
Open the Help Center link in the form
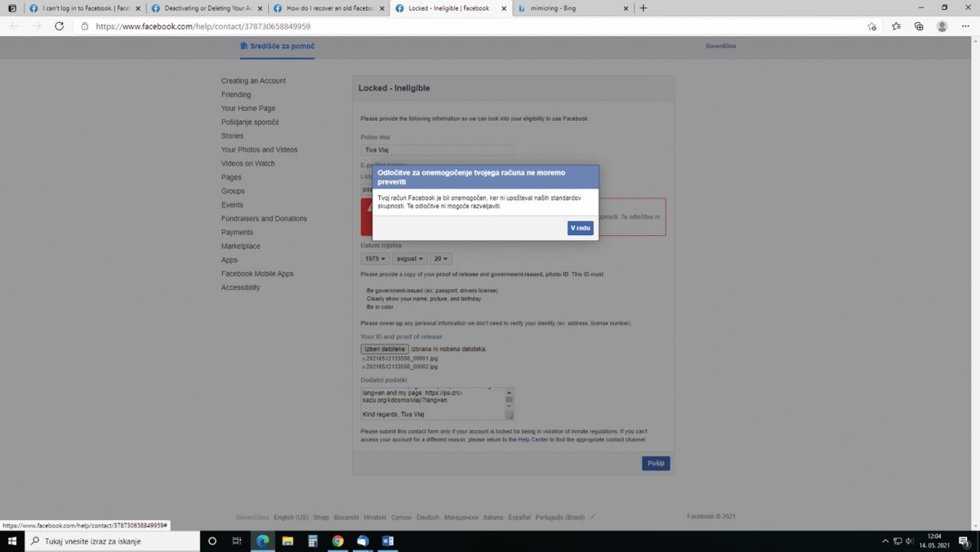[533, 439]
